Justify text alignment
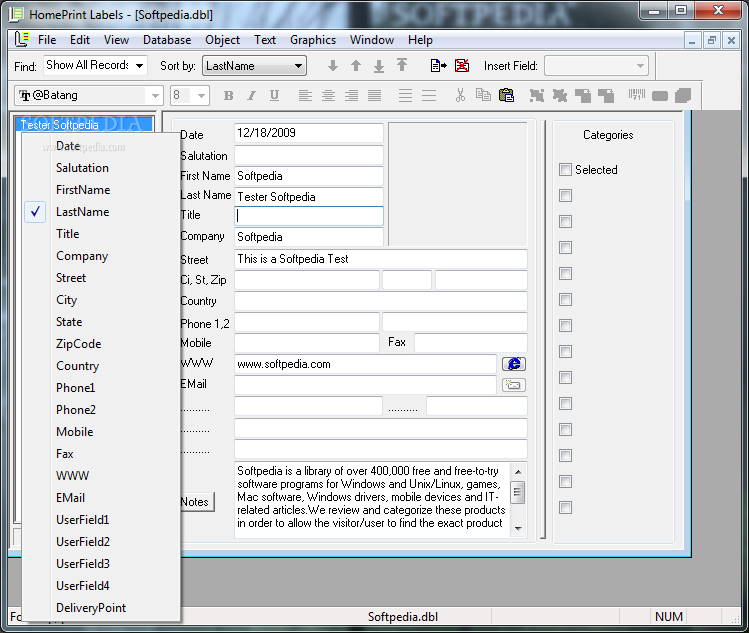 tap(374, 96)
